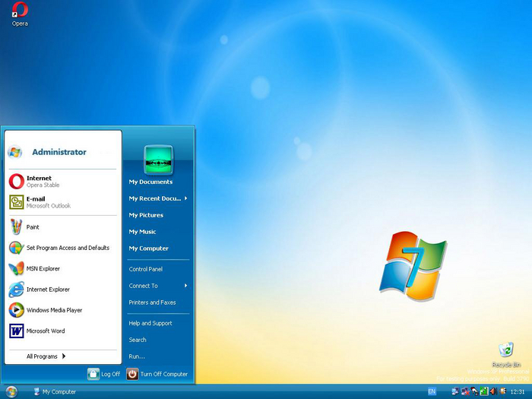Launch Paint from the Start menu
The height and width of the screenshot is (399, 532).
pos(33,227)
